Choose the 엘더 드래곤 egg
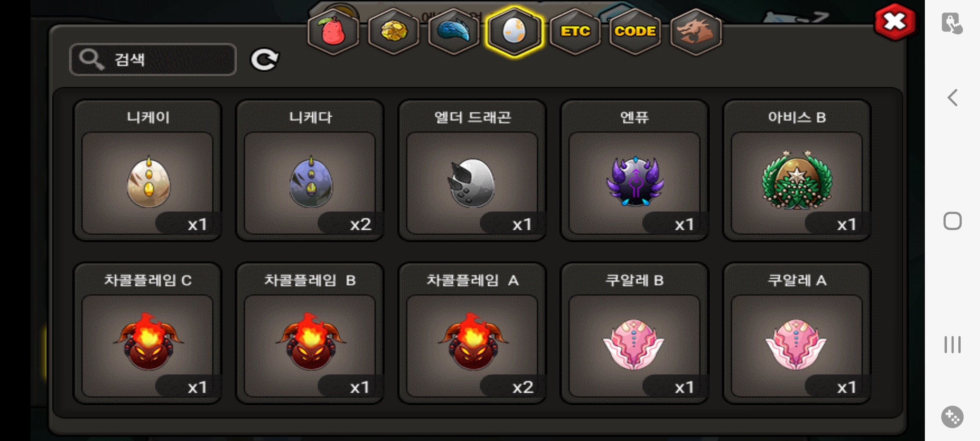The image size is (980, 441). click(472, 171)
